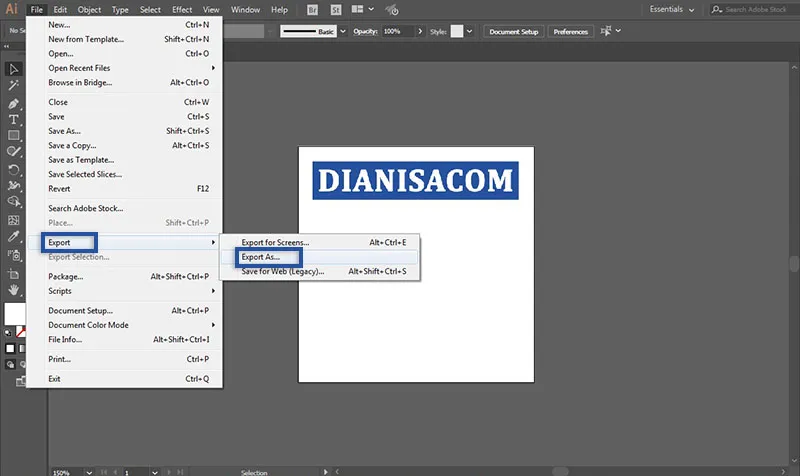Select the Rotate tool
The width and height of the screenshot is (800, 476).
14,169
